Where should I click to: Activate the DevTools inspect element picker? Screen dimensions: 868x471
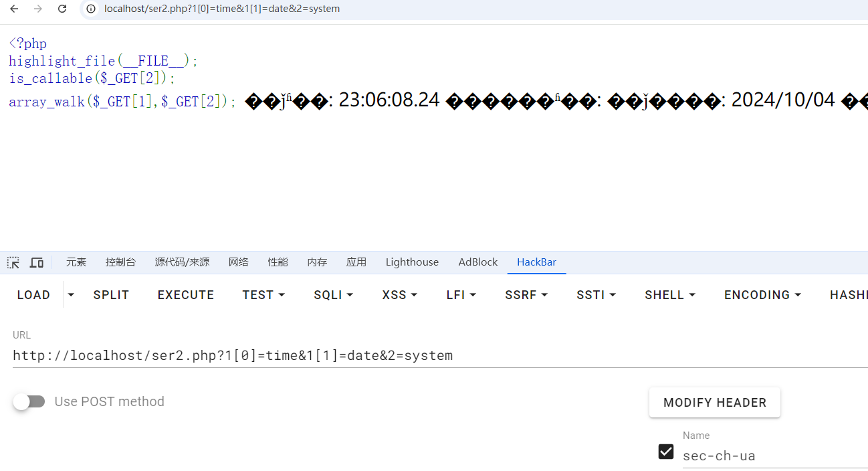13,262
